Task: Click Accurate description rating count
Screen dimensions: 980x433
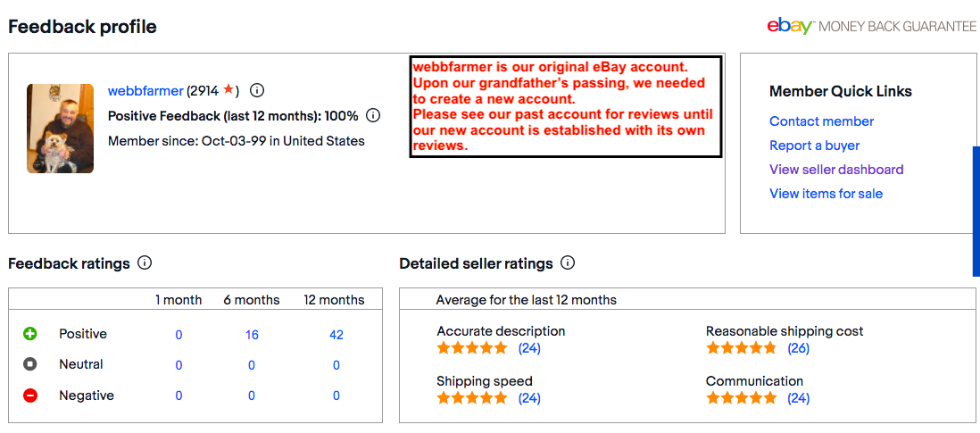Action: pos(529,348)
